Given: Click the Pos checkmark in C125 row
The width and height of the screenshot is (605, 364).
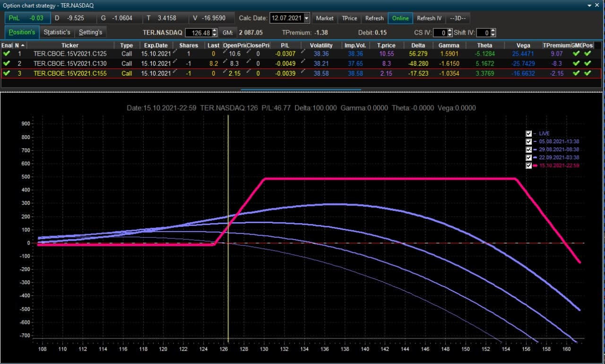Looking at the screenshot, I should [x=588, y=54].
